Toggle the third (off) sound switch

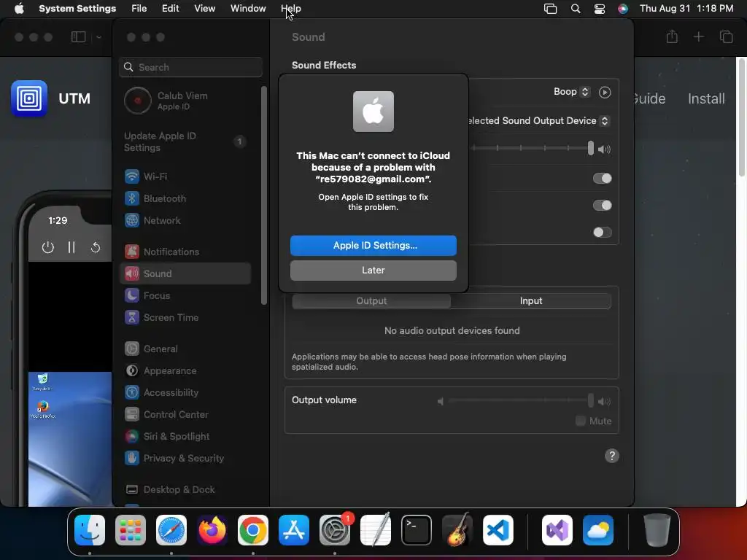click(x=602, y=233)
